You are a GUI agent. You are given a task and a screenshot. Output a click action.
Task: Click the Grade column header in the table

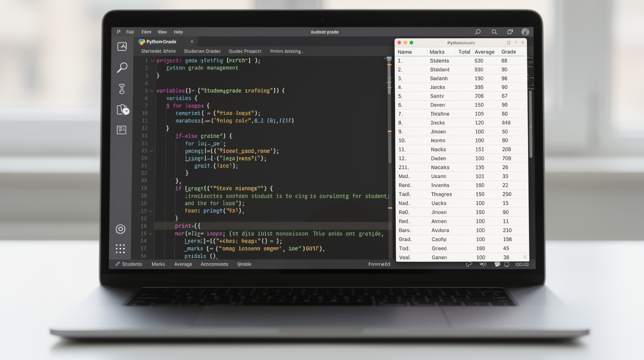click(508, 52)
